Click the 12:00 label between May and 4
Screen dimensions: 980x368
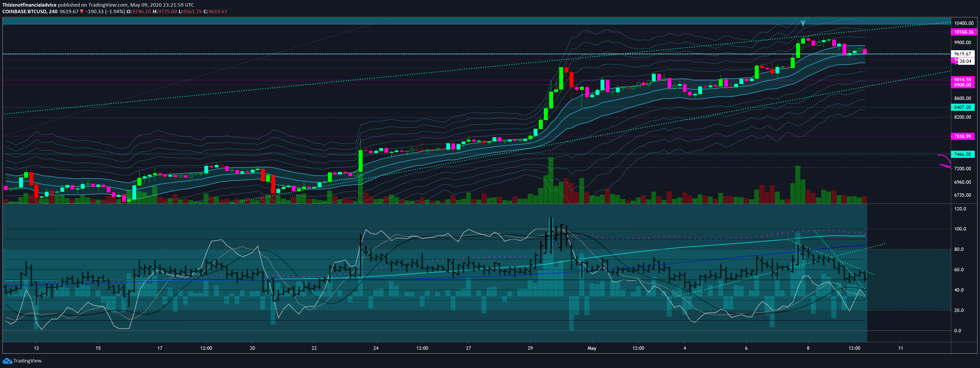coord(638,348)
